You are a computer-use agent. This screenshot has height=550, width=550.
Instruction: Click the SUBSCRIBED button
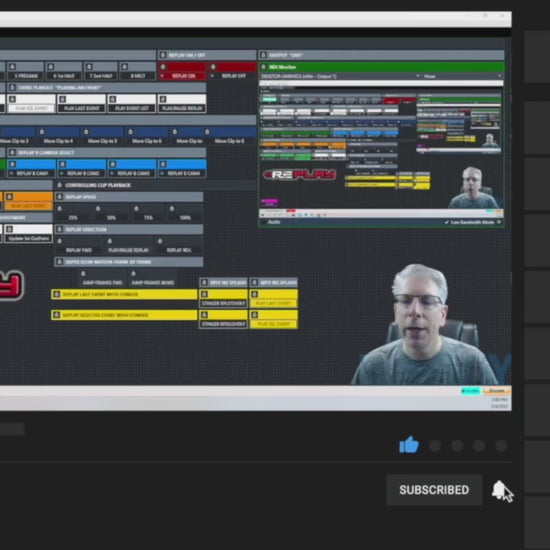pyautogui.click(x=434, y=490)
